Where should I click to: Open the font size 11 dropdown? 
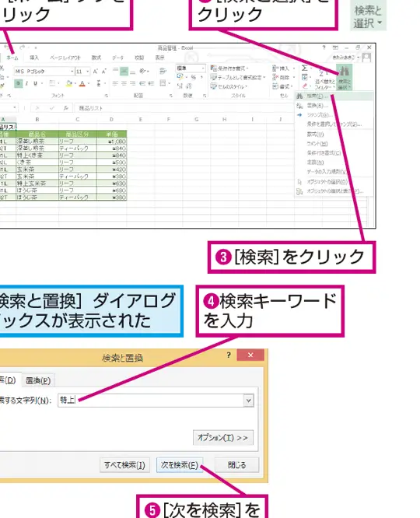pyautogui.click(x=88, y=72)
